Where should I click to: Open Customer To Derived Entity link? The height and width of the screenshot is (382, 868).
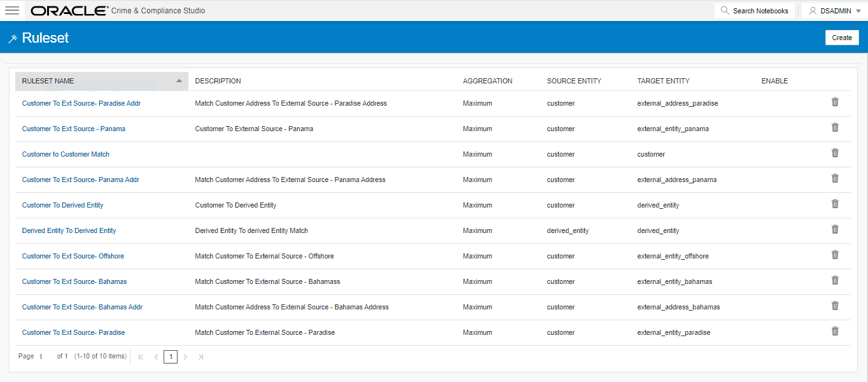coord(62,205)
